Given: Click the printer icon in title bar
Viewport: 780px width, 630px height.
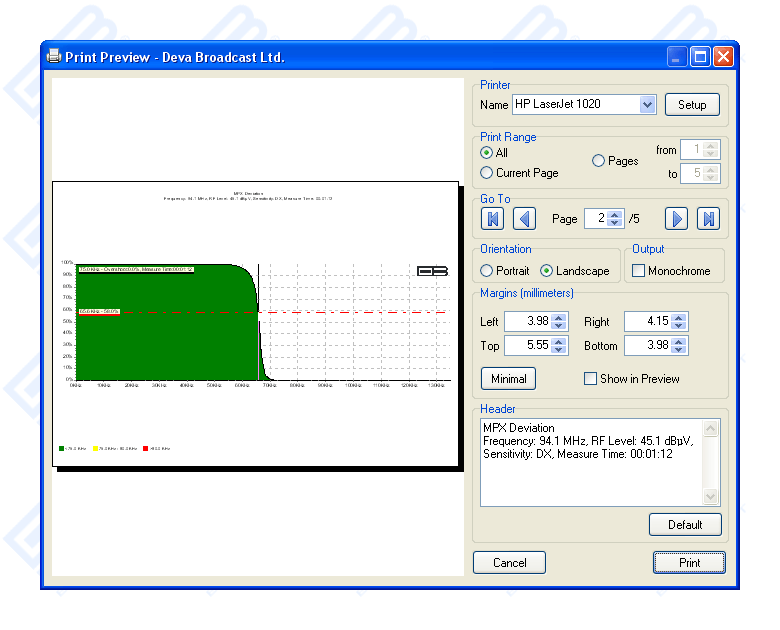Looking at the screenshot, I should (54, 57).
